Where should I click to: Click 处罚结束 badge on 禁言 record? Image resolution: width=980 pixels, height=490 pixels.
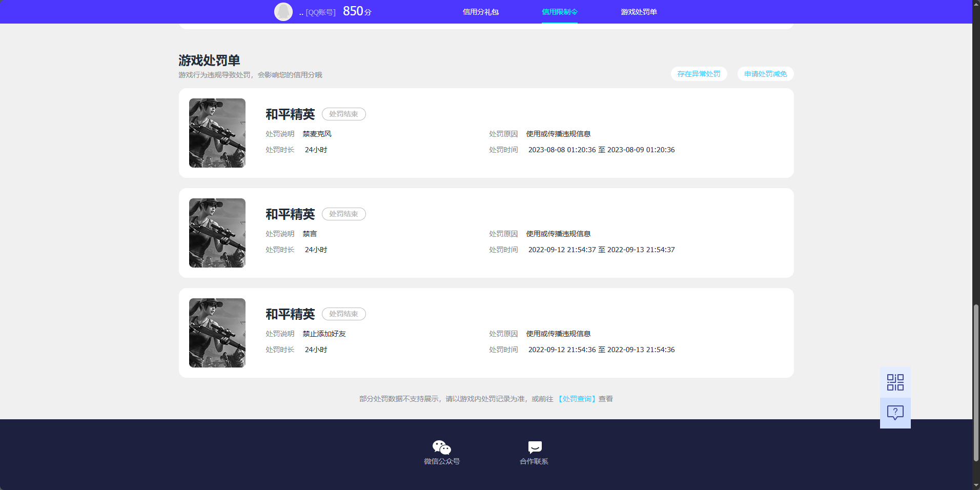tap(343, 214)
